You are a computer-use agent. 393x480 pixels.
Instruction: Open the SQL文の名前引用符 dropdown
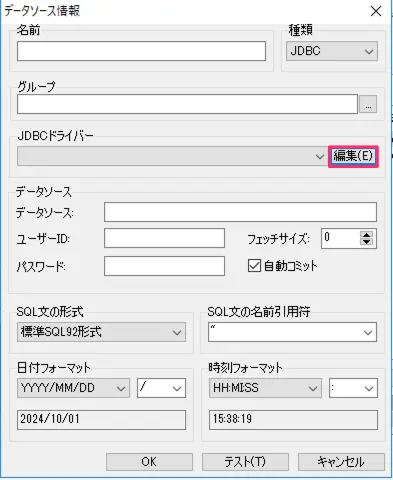tap(292, 332)
